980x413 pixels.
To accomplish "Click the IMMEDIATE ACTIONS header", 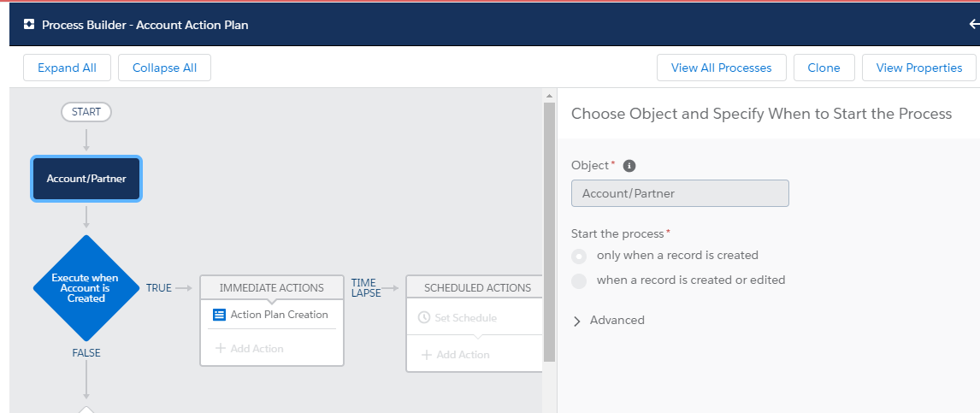I will pyautogui.click(x=272, y=288).
